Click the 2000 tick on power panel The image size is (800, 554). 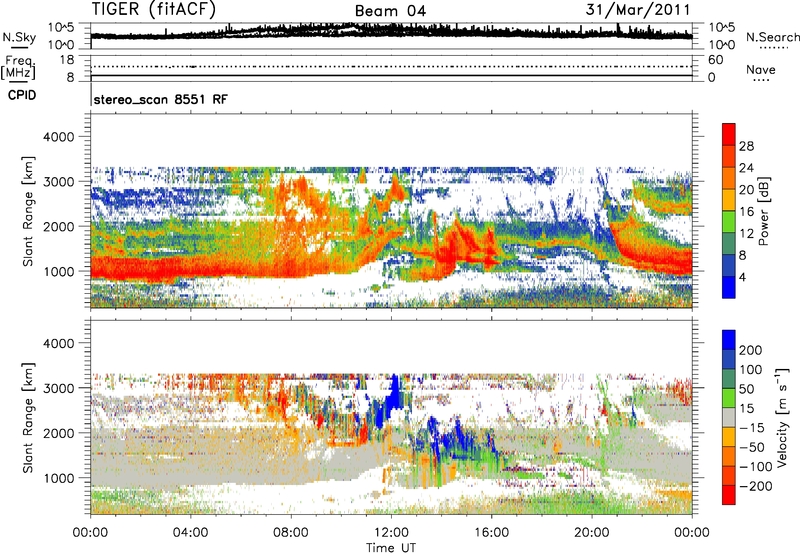click(x=58, y=226)
